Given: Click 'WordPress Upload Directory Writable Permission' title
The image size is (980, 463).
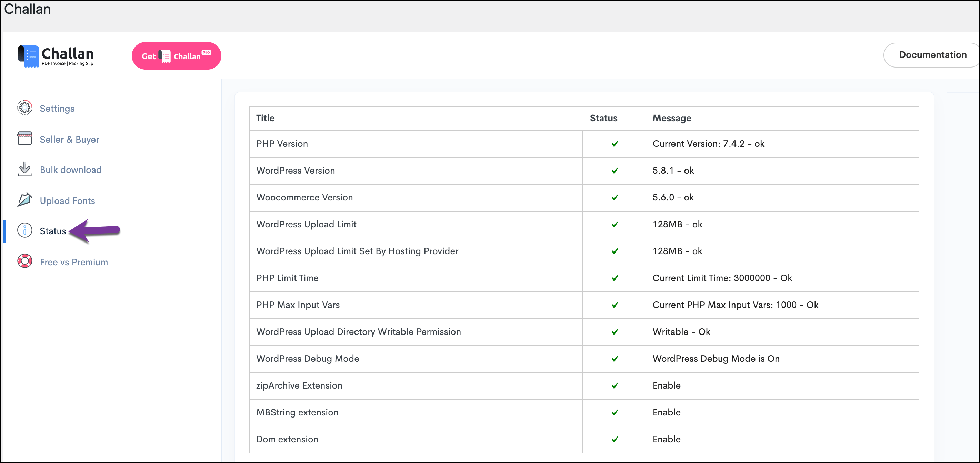Looking at the screenshot, I should [358, 332].
